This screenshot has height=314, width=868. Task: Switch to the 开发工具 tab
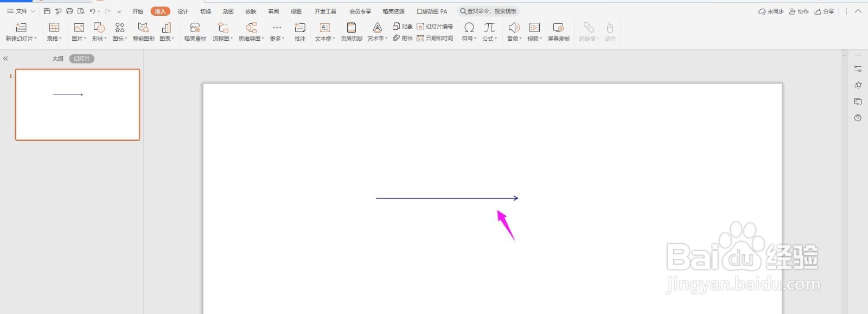[x=325, y=11]
